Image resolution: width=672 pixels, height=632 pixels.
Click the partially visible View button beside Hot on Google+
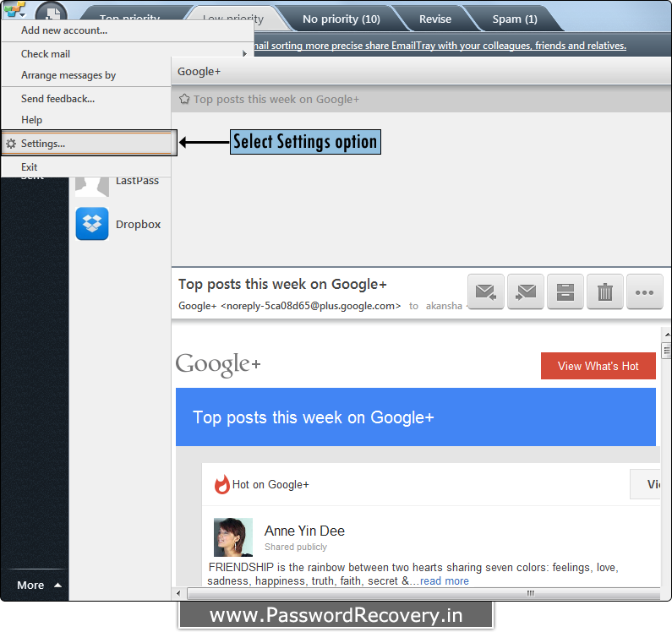[646, 484]
